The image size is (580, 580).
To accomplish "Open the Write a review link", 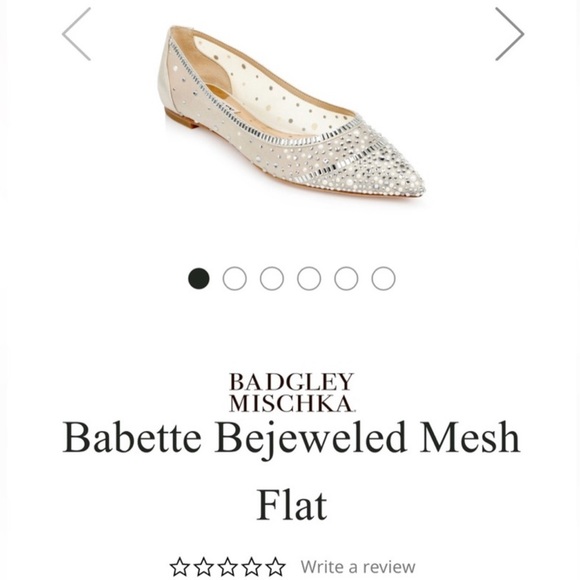I will pyautogui.click(x=358, y=567).
